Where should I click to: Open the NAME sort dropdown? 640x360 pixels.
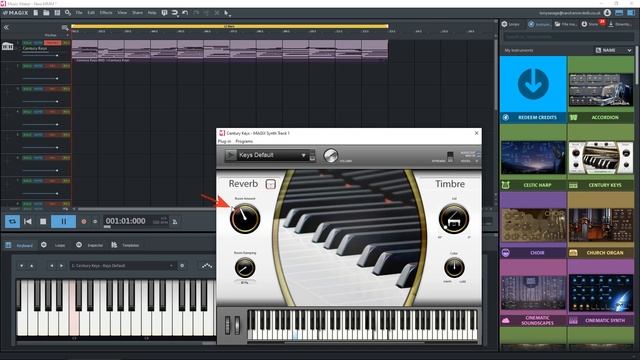click(x=614, y=50)
